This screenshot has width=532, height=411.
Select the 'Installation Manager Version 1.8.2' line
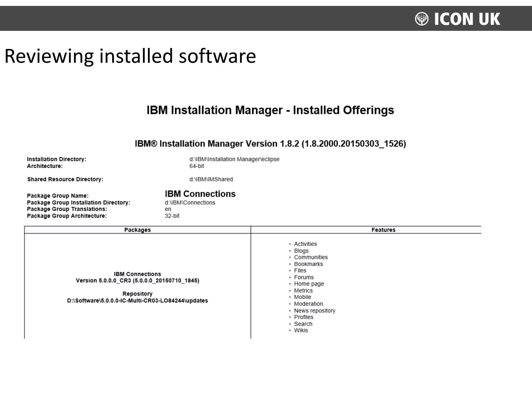[270, 144]
